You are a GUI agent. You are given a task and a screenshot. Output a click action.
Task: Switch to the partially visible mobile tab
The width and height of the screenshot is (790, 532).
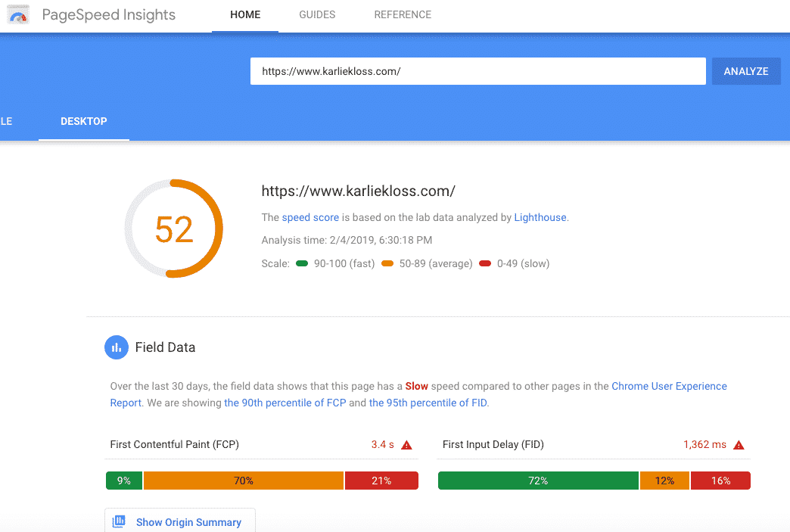(6, 121)
